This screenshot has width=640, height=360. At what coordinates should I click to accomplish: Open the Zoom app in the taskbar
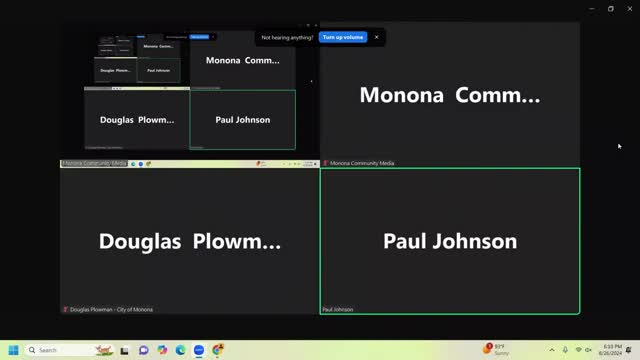pyautogui.click(x=199, y=350)
